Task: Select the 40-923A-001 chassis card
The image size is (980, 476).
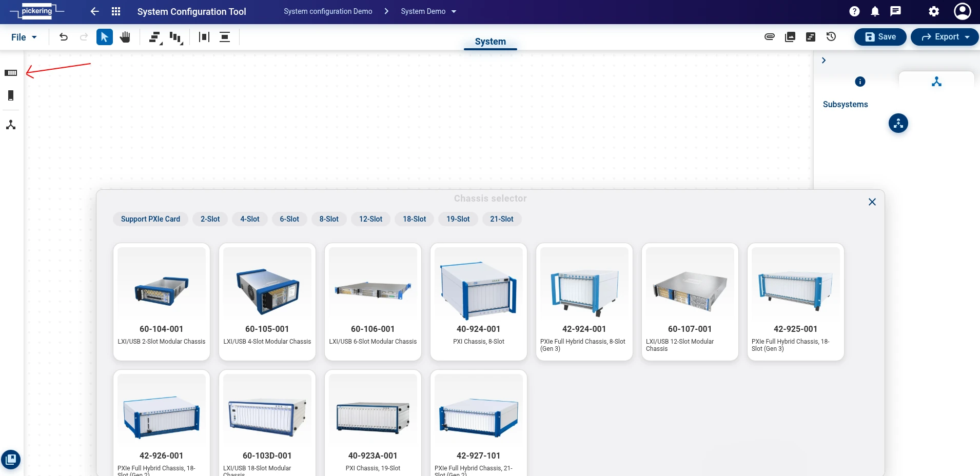Action: coord(373,423)
